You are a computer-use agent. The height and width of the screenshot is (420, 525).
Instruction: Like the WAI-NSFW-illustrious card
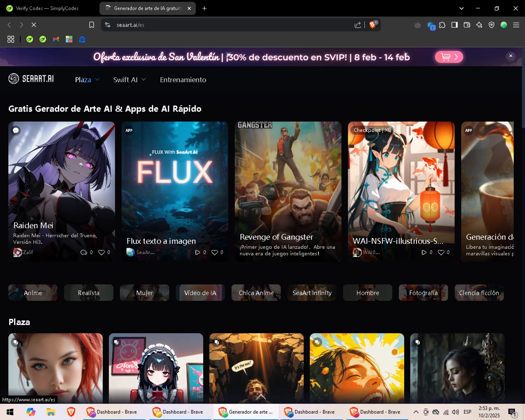click(441, 252)
